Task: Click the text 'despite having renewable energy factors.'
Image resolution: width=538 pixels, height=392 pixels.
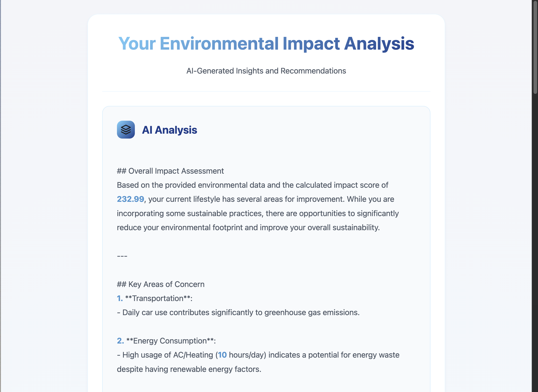Action: (189, 369)
